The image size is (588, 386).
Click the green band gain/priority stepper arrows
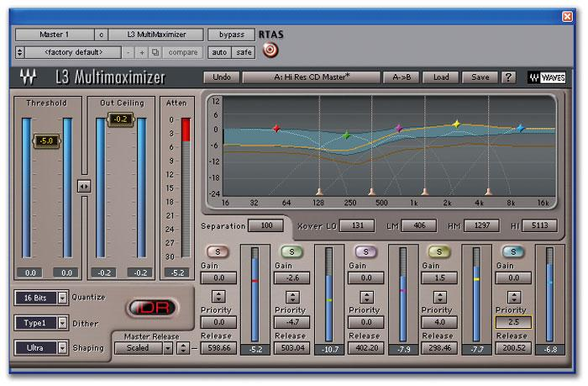292,297
